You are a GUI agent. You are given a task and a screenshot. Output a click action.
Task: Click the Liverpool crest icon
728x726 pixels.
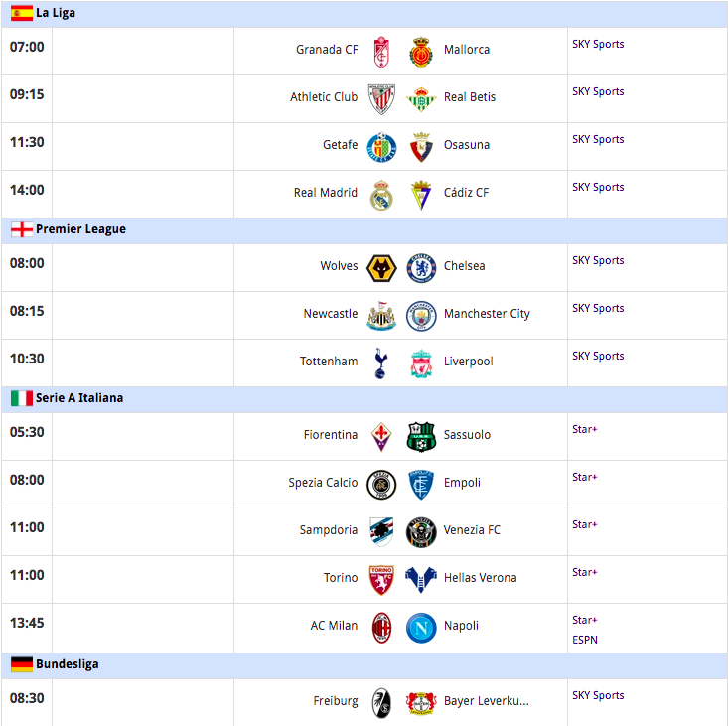click(x=421, y=363)
